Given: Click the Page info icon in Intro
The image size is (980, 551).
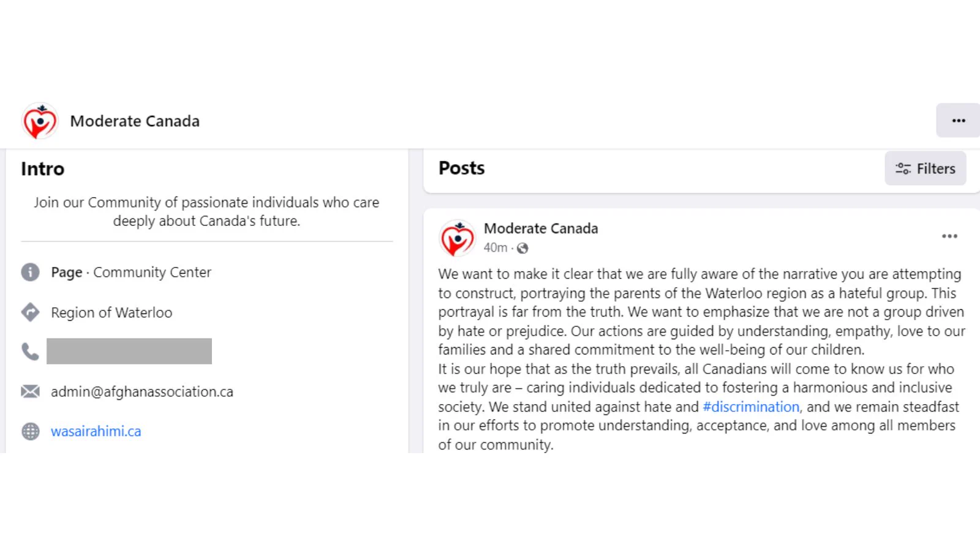Looking at the screenshot, I should click(30, 272).
